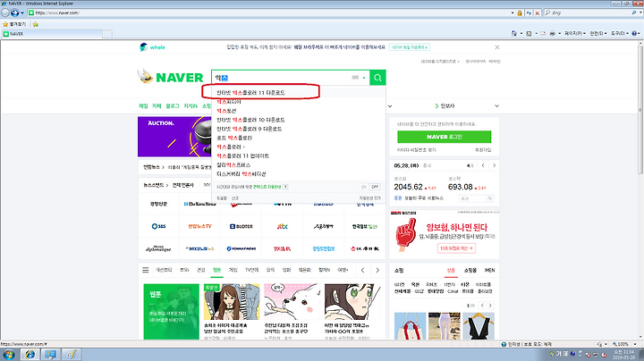The height and width of the screenshot is (361, 644).
Task: Click the security lock icon in address bar
Action: pos(520,13)
